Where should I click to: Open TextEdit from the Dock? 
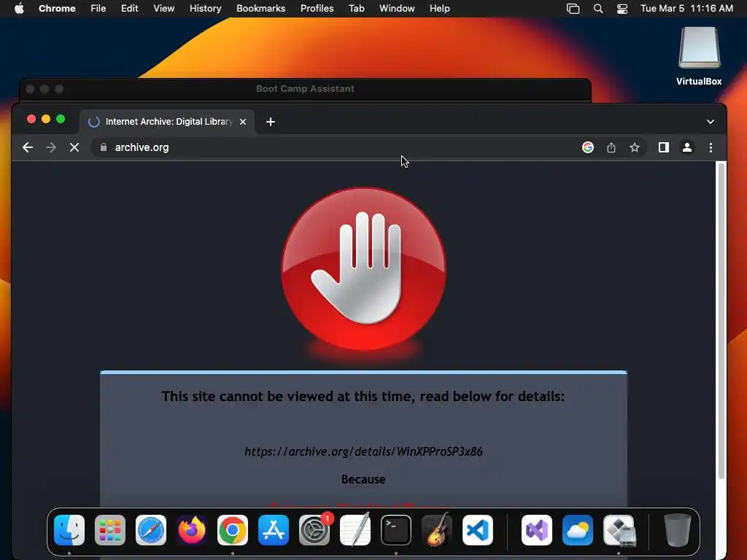[355, 530]
